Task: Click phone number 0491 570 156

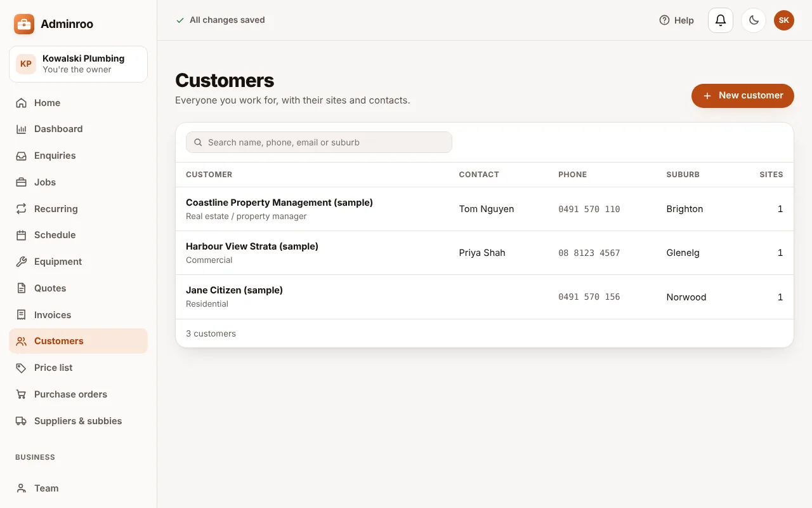Action: [589, 297]
